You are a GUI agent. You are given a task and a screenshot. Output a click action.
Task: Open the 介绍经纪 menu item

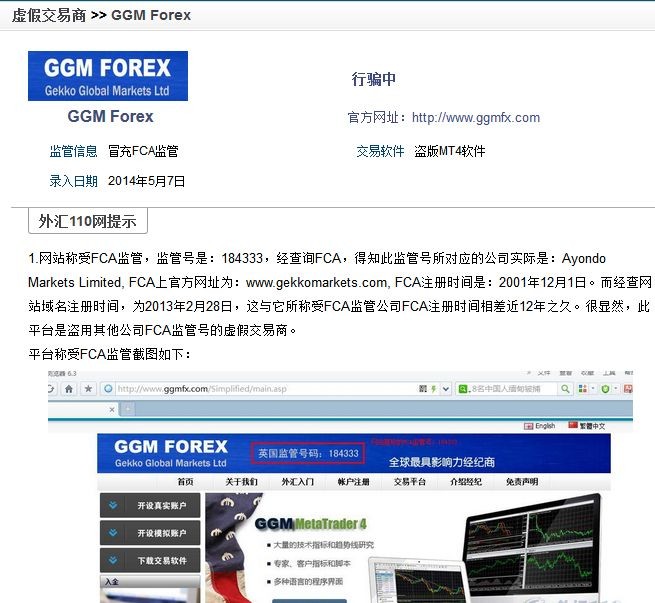click(466, 481)
